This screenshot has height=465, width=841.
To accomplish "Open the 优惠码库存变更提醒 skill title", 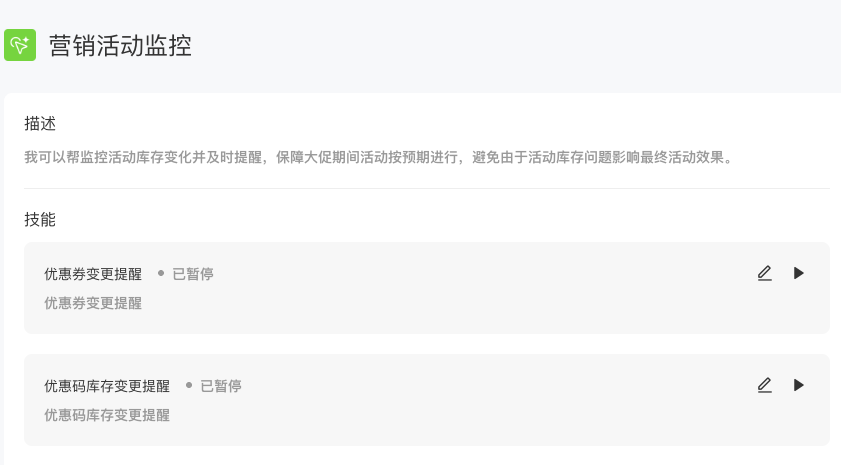I will pos(107,386).
